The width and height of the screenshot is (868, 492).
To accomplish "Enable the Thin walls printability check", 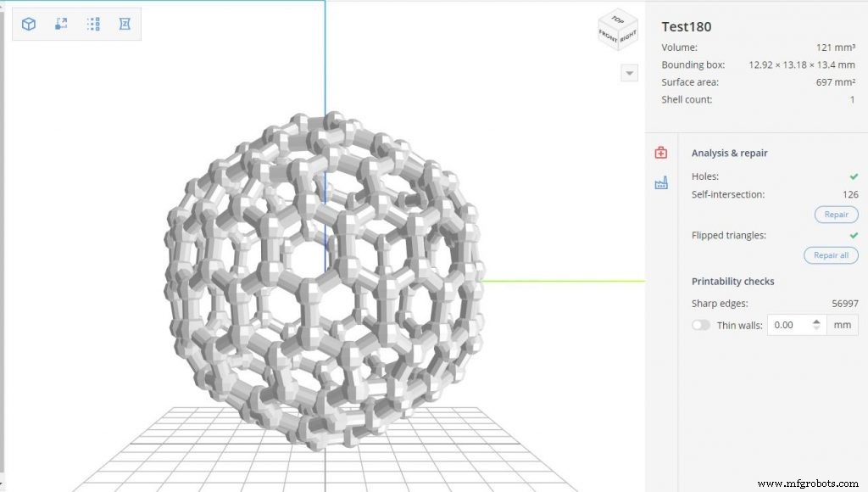I will [701, 325].
